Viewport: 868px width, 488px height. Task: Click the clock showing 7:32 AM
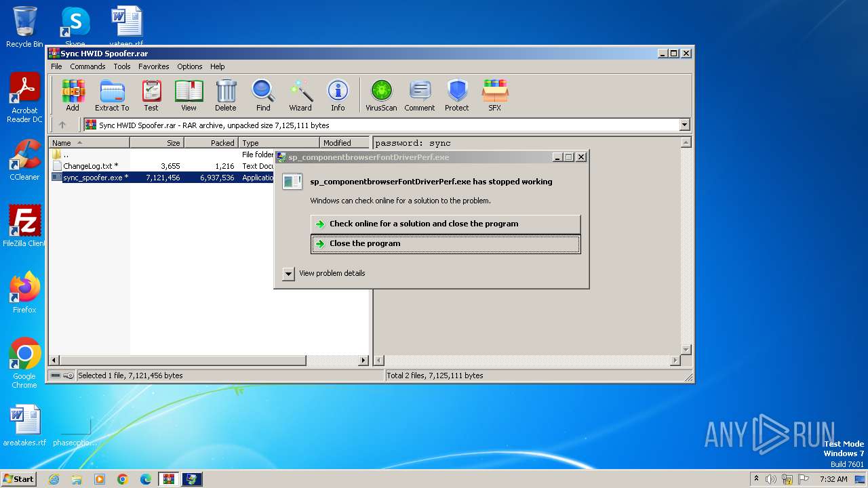[x=833, y=479]
